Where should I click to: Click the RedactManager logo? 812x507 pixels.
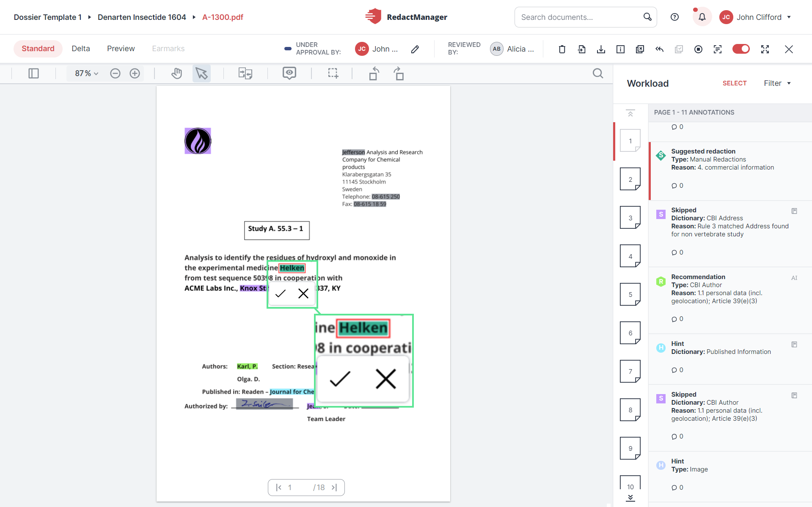coord(406,17)
